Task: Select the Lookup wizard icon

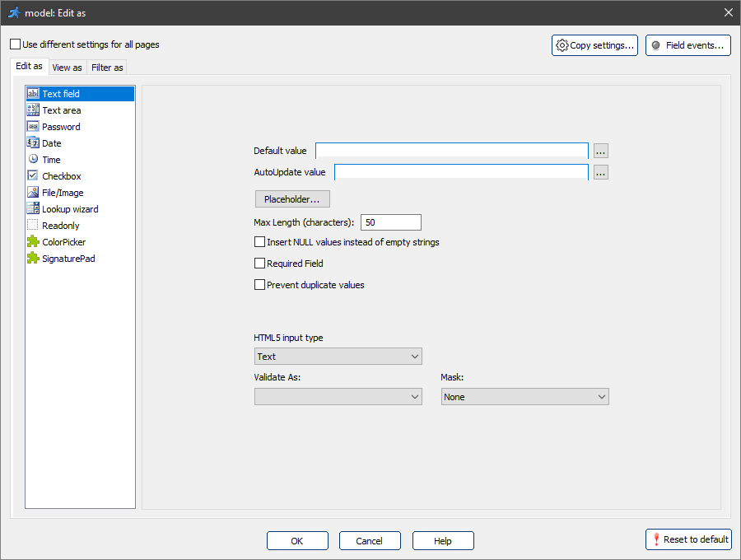Action: [33, 209]
